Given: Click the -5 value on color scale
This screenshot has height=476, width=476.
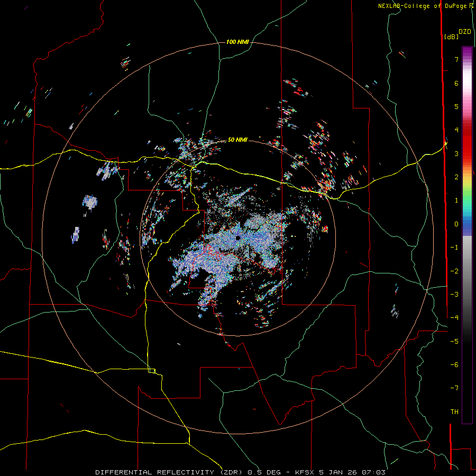Looking at the screenshot, I should (x=454, y=342).
